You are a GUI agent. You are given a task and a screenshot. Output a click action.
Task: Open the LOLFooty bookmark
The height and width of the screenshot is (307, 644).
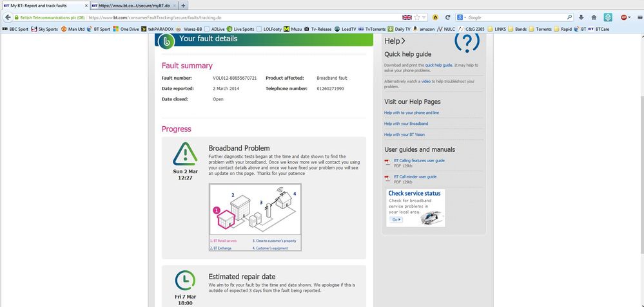coord(269,29)
